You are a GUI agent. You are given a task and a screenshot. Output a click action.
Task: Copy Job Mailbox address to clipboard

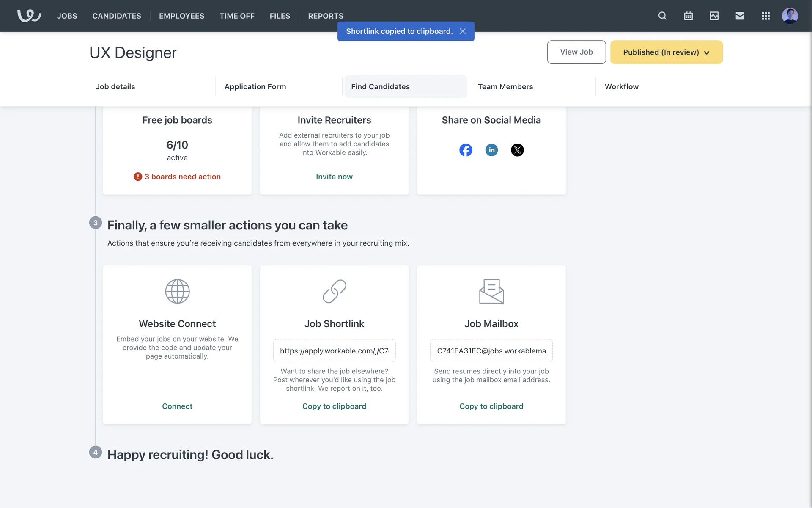[491, 406]
